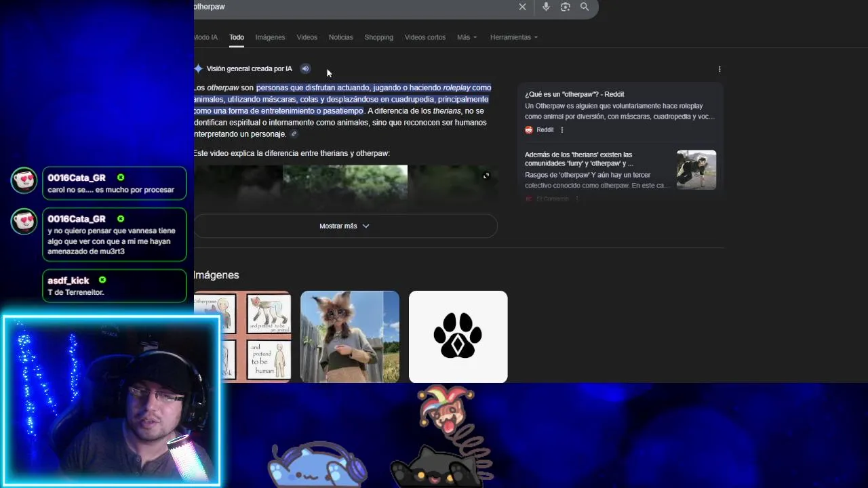The height and width of the screenshot is (488, 868).
Task: Expand the Más dropdown menu
Action: point(467,37)
